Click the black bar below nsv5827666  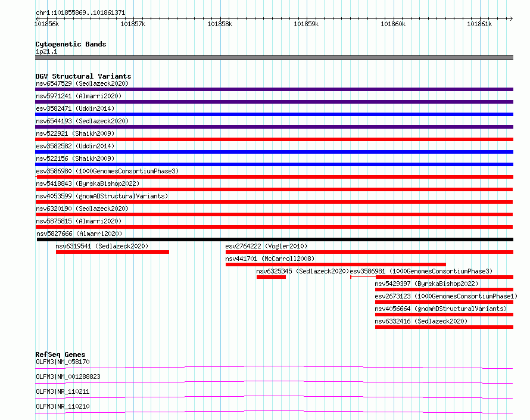(275, 239)
